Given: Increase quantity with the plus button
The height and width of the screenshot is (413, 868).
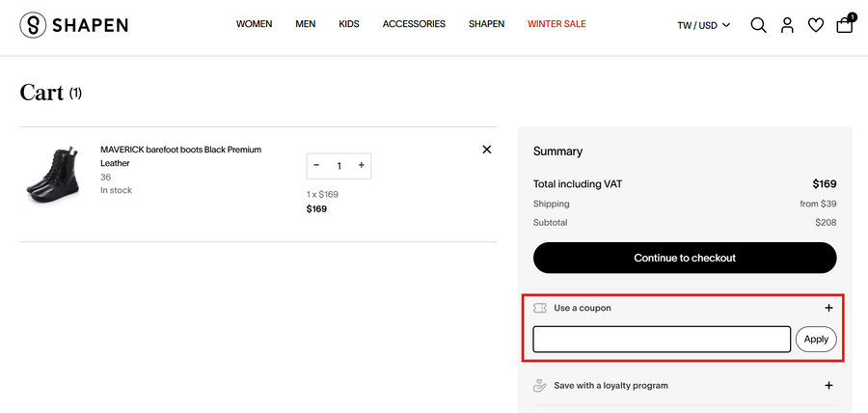Looking at the screenshot, I should click(361, 166).
